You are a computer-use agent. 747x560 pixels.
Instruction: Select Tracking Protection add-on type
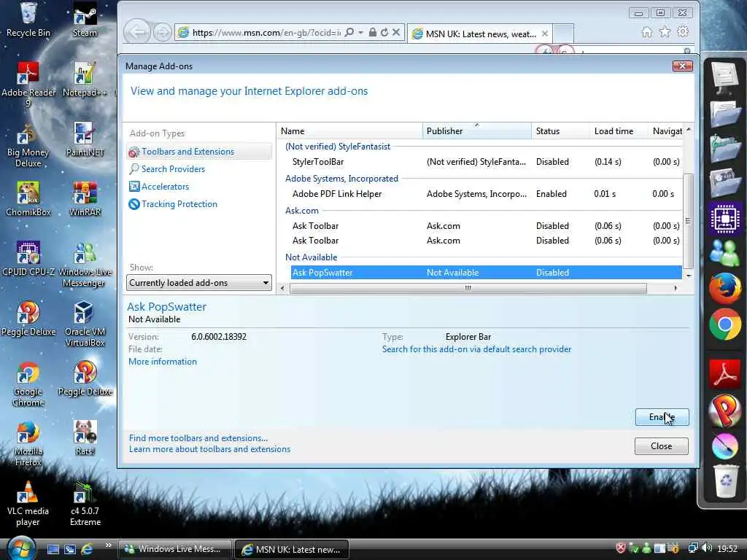[x=173, y=204]
